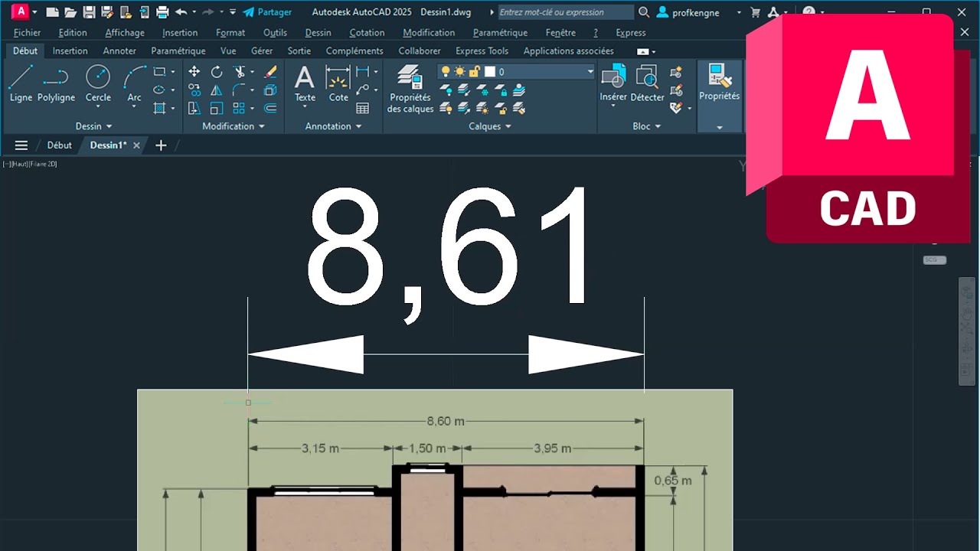
Task: Click the Explode (Décomposer) tool icon
Action: click(270, 90)
